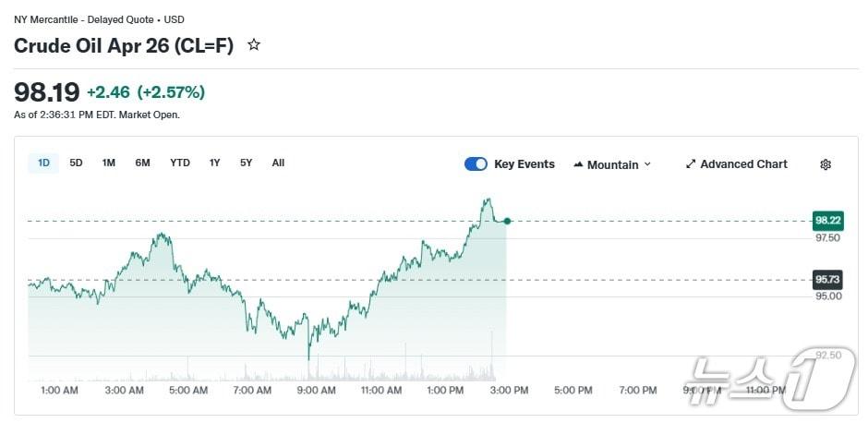The height and width of the screenshot is (423, 868).
Task: Add CL=F to watchlist with star icon
Action: click(x=254, y=44)
